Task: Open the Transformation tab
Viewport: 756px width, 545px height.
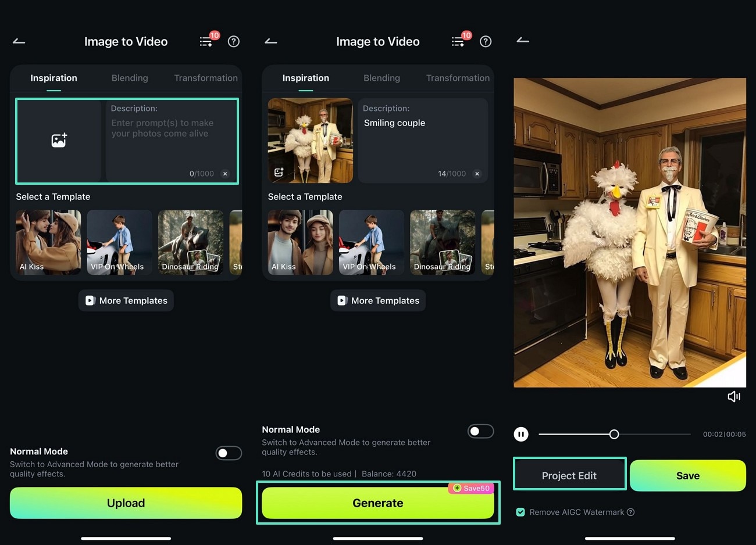Action: 205,78
